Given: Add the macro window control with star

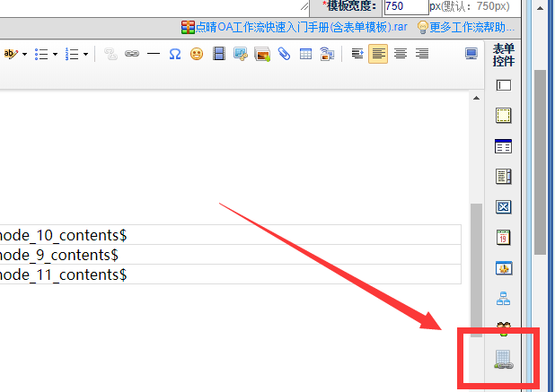Looking at the screenshot, I should tap(504, 268).
